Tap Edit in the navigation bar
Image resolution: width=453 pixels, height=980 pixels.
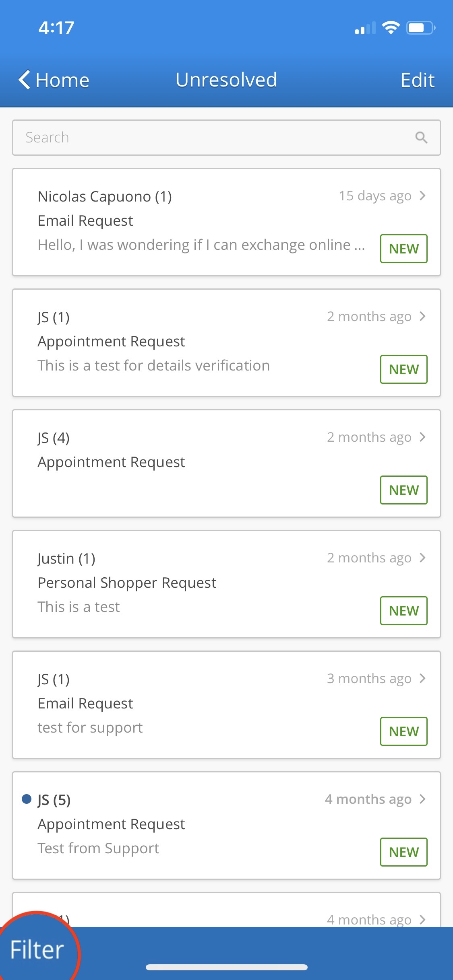coord(417,80)
